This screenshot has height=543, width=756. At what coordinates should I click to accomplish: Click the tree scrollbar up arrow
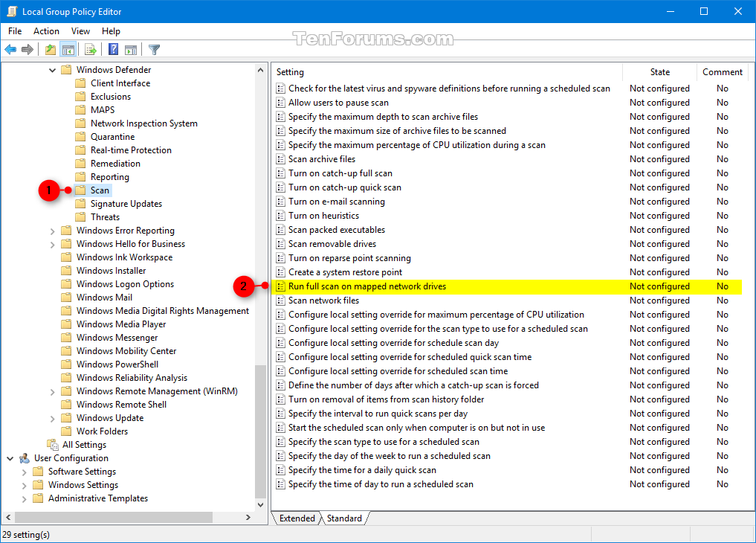[x=260, y=70]
